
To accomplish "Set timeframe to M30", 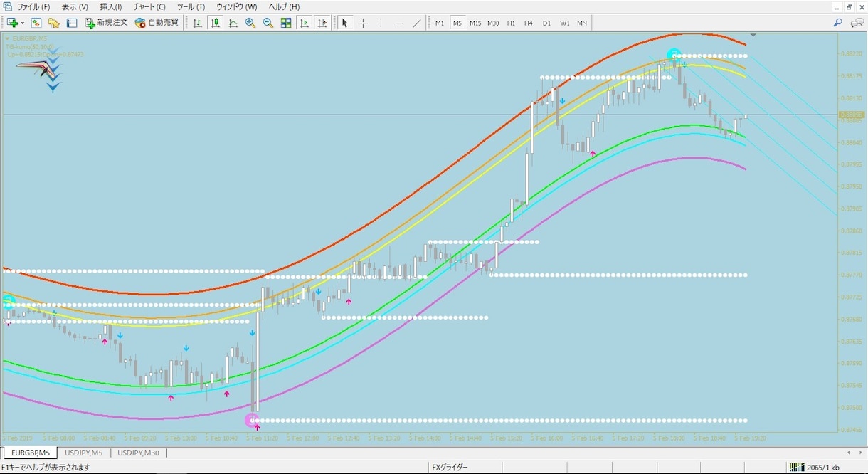I will [493, 23].
